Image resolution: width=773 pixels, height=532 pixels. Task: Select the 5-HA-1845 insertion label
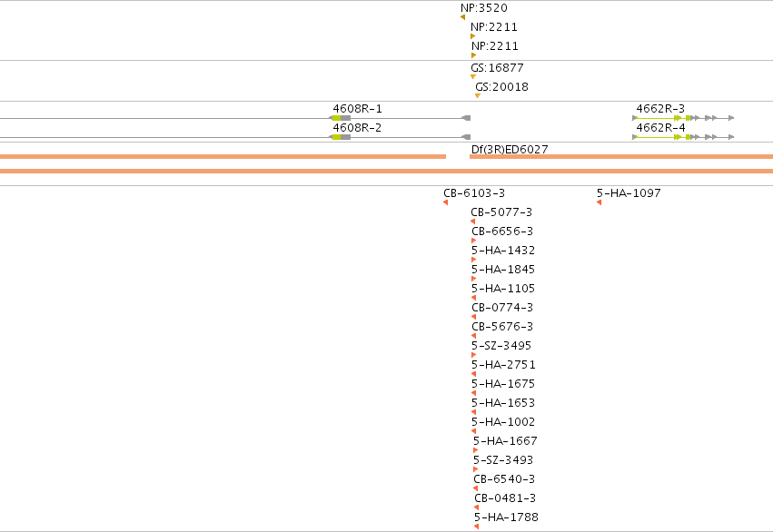pyautogui.click(x=503, y=270)
